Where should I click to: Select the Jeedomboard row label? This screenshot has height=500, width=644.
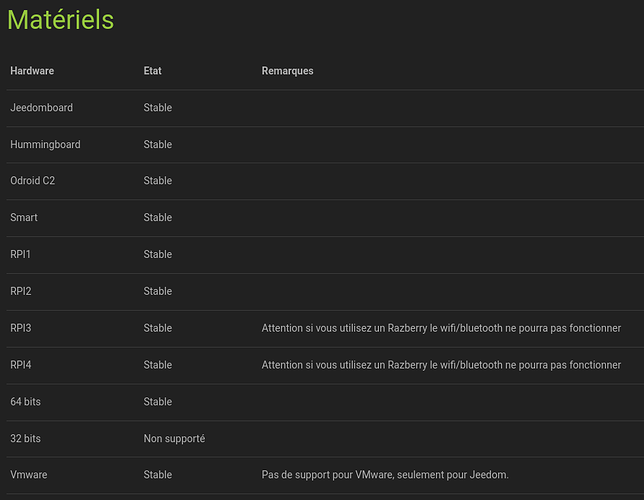41,108
